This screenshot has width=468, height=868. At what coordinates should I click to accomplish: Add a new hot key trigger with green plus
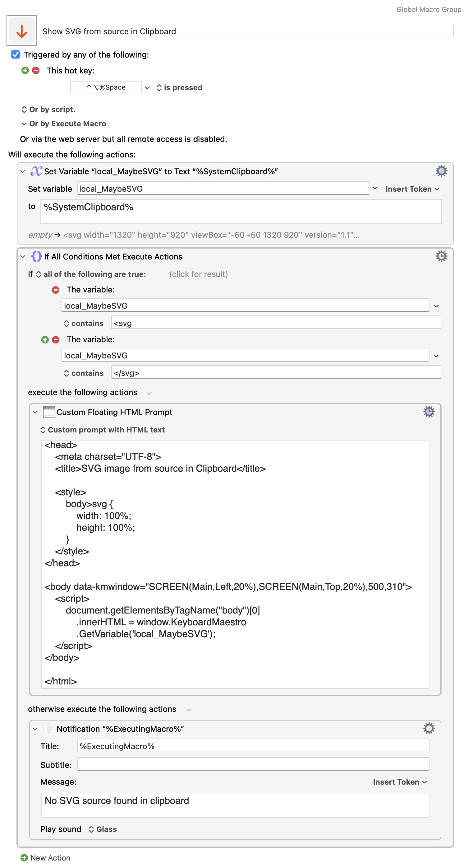(25, 70)
